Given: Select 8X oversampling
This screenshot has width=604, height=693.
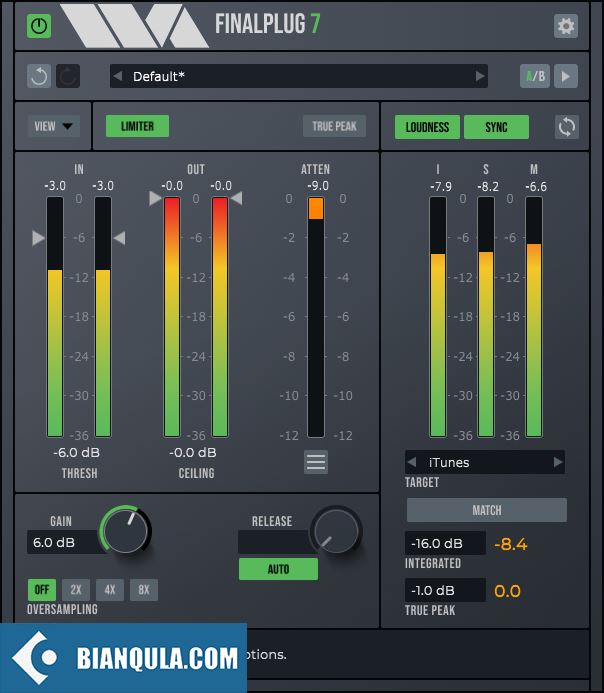Looking at the screenshot, I should pos(144,590).
